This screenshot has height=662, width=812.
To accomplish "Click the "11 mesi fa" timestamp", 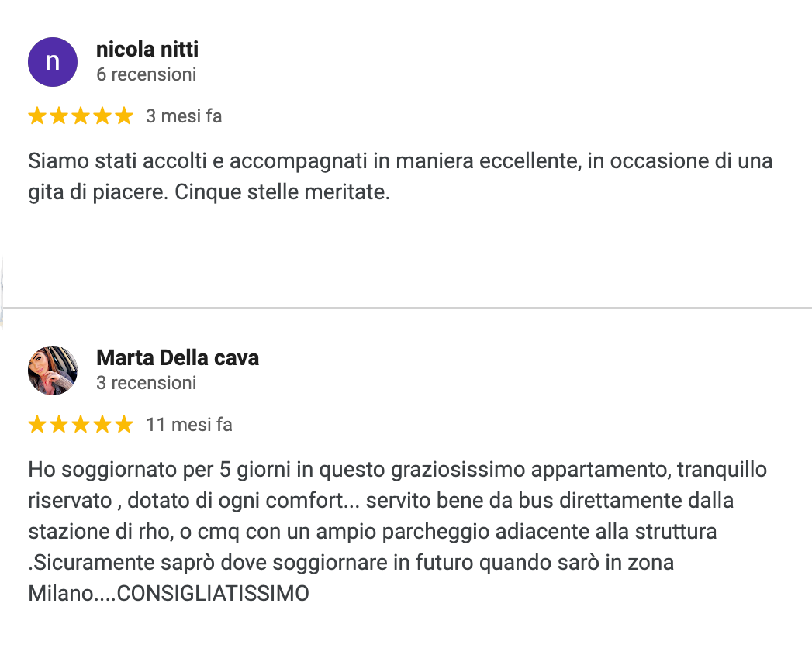I will [189, 425].
